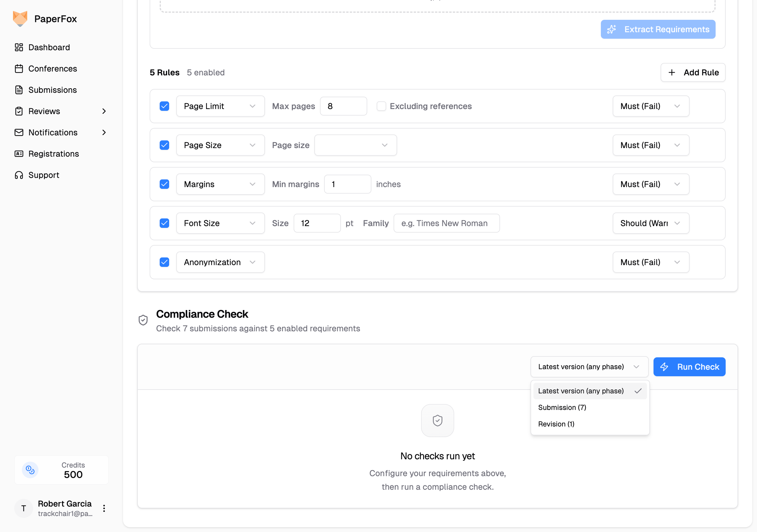757x532 pixels.
Task: Click the Submissions document icon
Action: (19, 90)
